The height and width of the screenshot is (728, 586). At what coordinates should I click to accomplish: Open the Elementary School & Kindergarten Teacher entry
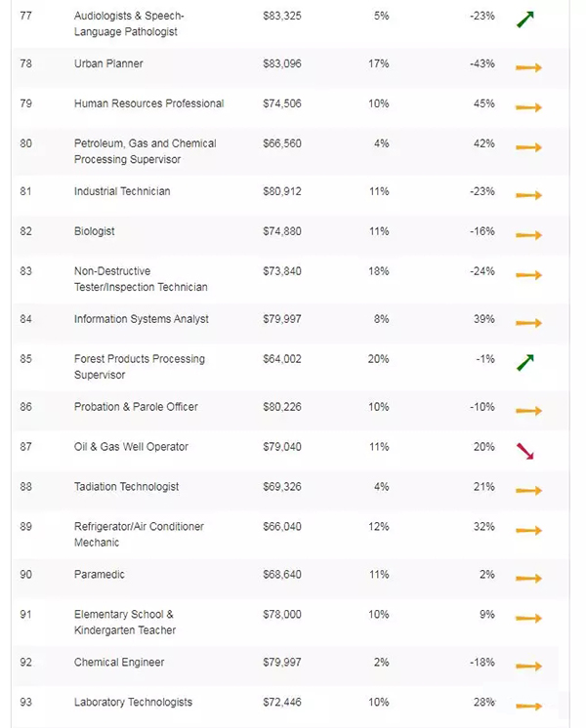click(124, 622)
